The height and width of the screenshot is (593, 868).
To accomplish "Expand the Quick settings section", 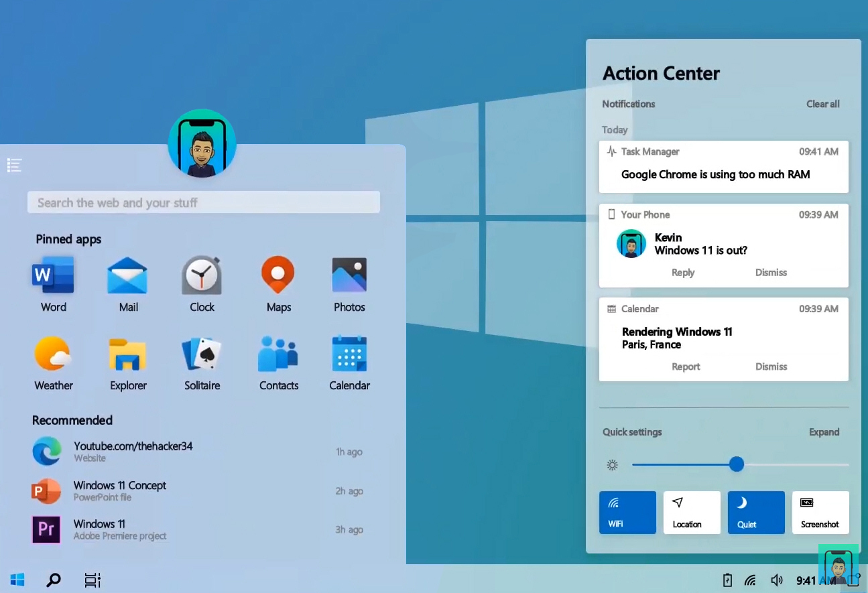I will point(824,432).
